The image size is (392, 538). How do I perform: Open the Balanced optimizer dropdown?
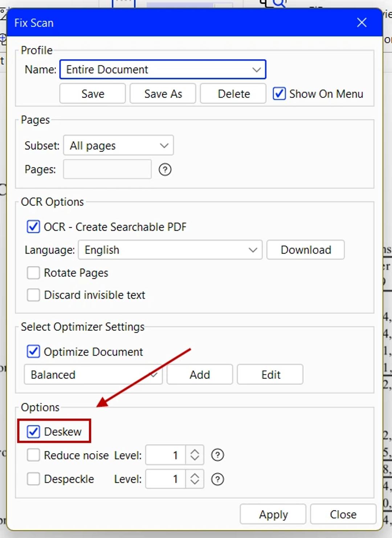(x=93, y=374)
